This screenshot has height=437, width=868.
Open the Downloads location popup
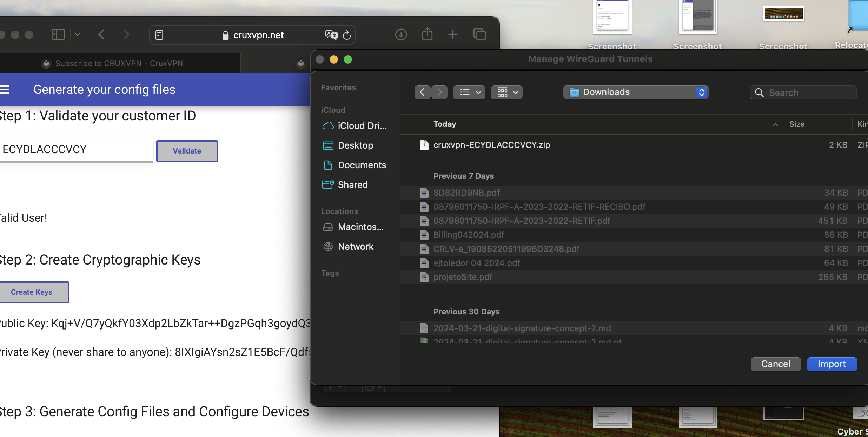click(x=636, y=92)
